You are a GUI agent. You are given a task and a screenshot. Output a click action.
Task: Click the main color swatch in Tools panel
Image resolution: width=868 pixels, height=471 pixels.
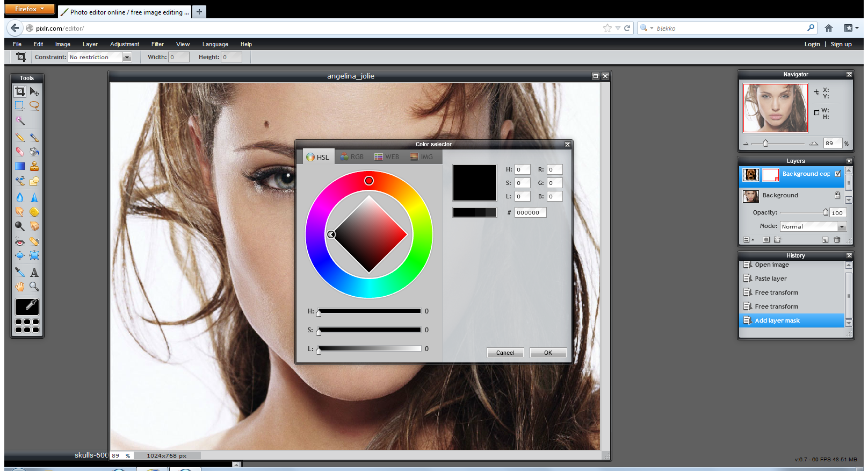27,306
